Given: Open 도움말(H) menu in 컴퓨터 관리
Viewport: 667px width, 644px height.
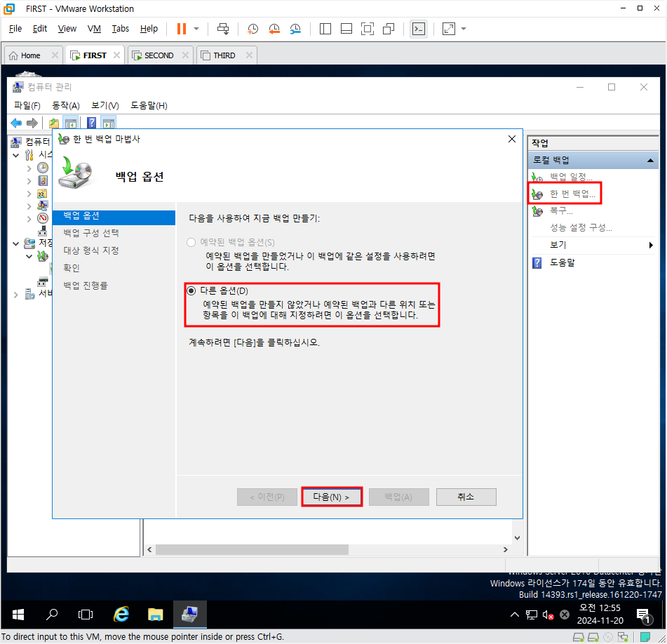Looking at the screenshot, I should (x=149, y=105).
